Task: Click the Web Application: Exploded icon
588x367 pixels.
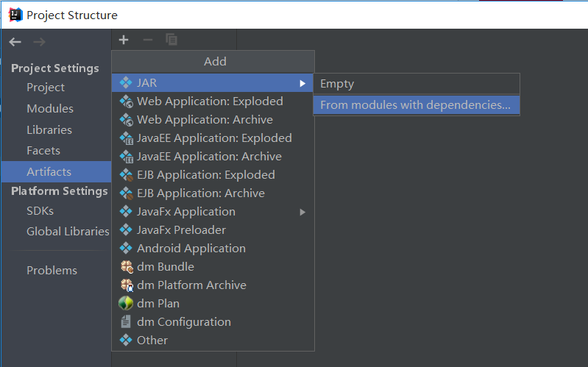Action: pos(126,101)
